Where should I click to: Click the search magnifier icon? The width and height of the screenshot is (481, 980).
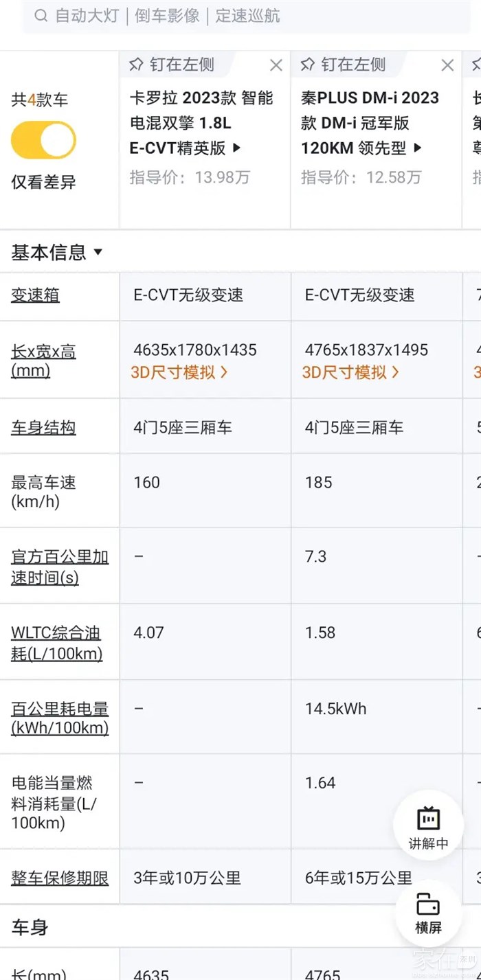tap(41, 16)
